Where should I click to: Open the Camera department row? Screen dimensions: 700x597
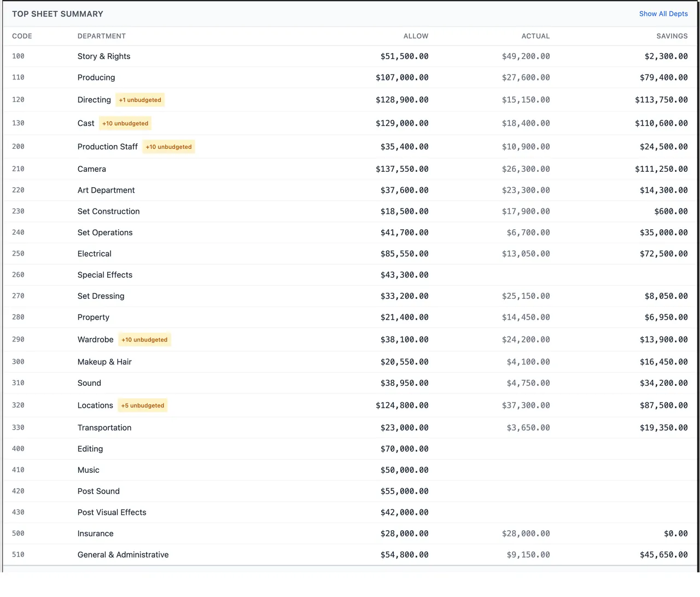tap(350, 169)
